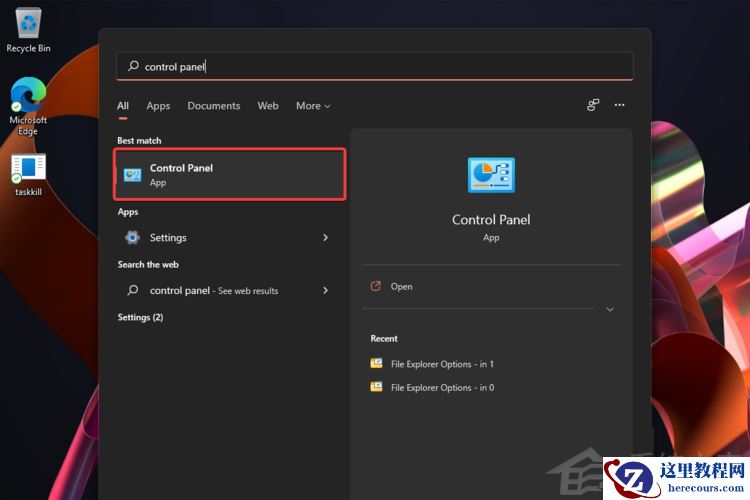Switch to the Documents filter tab
This screenshot has width=750, height=500.
(214, 106)
